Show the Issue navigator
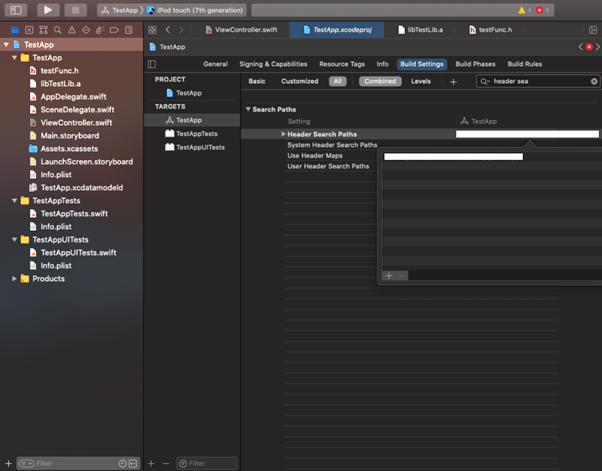The image size is (602, 471). (72, 30)
